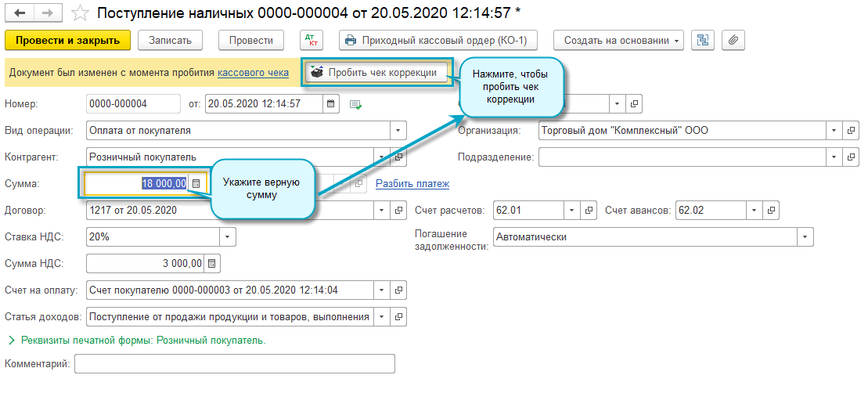Click the Провести button
This screenshot has width=868, height=404.
pos(251,41)
